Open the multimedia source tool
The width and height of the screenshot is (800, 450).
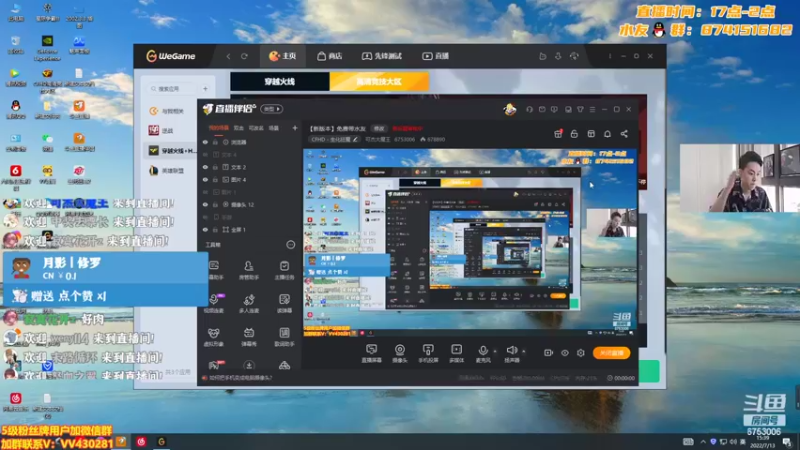tap(456, 353)
